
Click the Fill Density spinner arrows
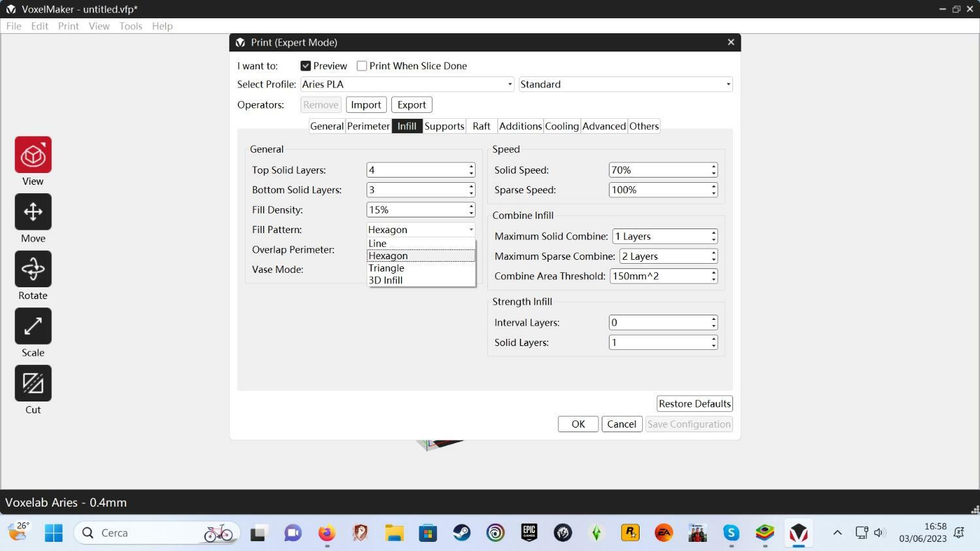pyautogui.click(x=471, y=210)
